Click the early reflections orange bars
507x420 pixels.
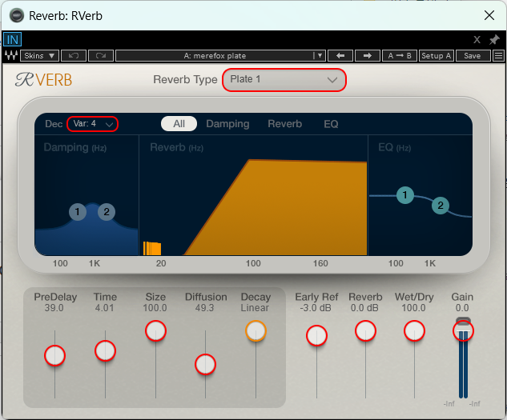[152, 249]
